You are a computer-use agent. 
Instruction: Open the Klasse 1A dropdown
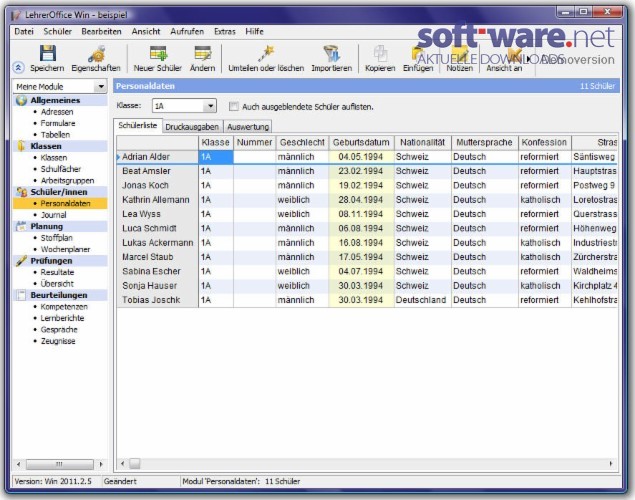[x=210, y=106]
